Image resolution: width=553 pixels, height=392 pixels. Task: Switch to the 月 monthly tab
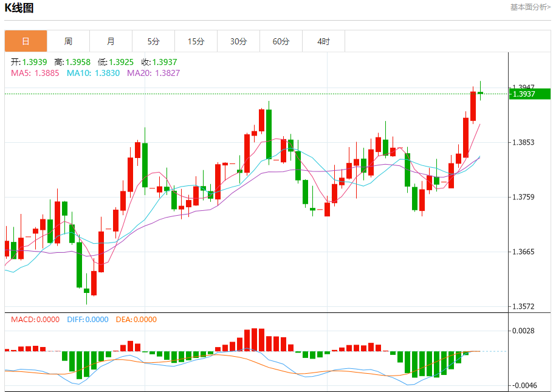(111, 41)
